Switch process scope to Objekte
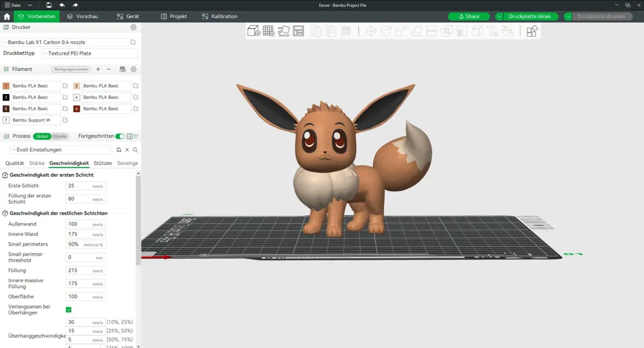The height and width of the screenshot is (348, 644). [x=59, y=137]
